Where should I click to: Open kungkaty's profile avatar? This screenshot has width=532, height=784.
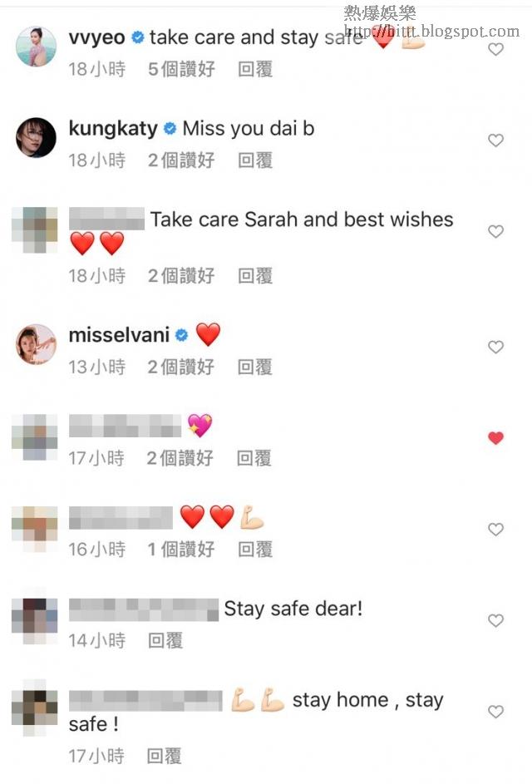tap(36, 137)
